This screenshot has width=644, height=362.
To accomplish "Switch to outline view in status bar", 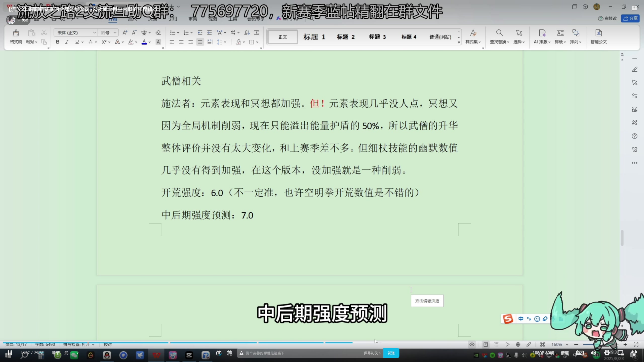I will click(x=496, y=344).
